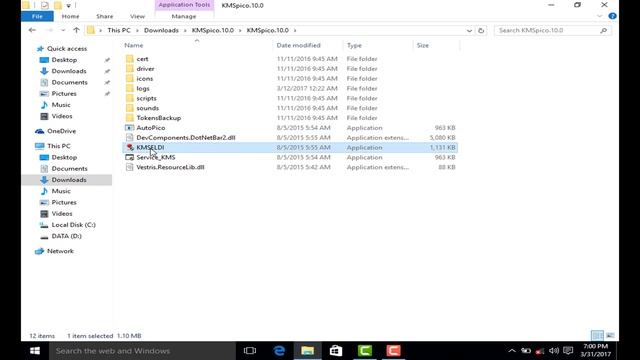This screenshot has height=360, width=640.
Task: Open the green Camtasia taskbar app
Action: click(364, 351)
